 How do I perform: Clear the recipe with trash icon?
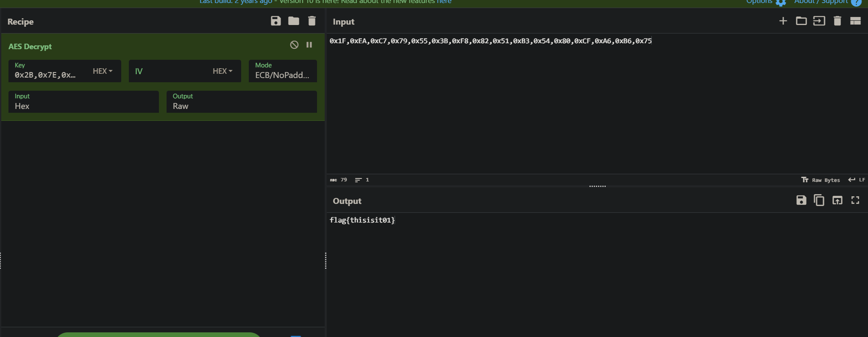[312, 21]
